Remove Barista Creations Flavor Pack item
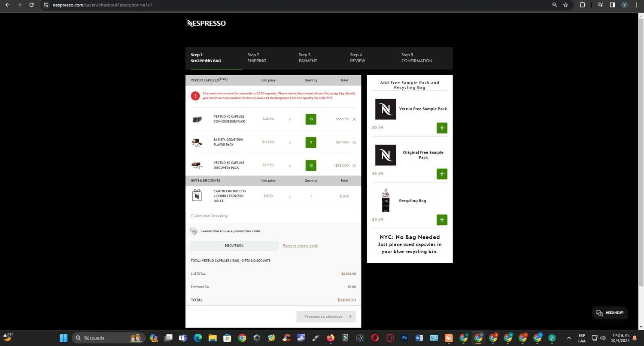This screenshot has width=644, height=346. 354,143
